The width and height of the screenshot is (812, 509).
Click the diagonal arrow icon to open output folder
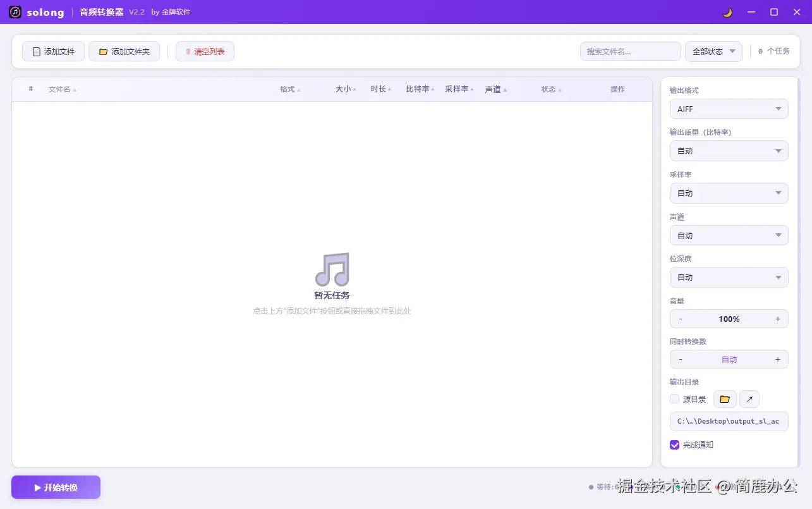click(x=749, y=399)
